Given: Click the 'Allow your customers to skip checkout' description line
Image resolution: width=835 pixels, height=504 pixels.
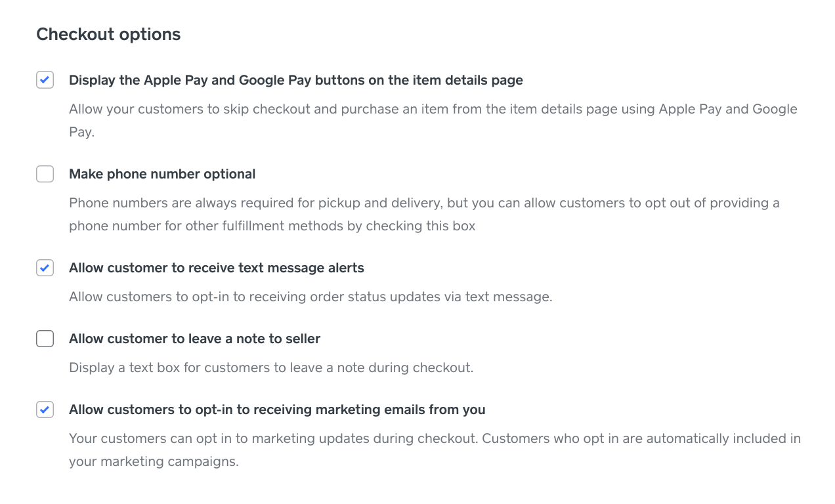Looking at the screenshot, I should pos(433,109).
